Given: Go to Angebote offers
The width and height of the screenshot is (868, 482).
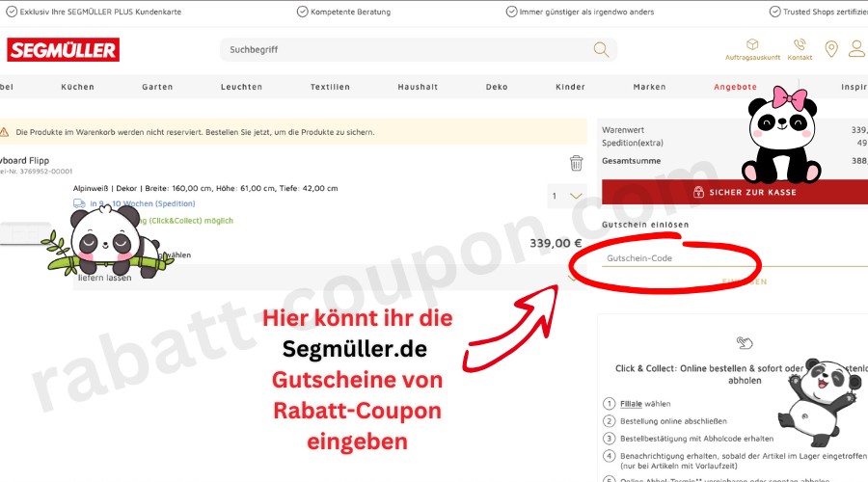Looking at the screenshot, I should [735, 87].
